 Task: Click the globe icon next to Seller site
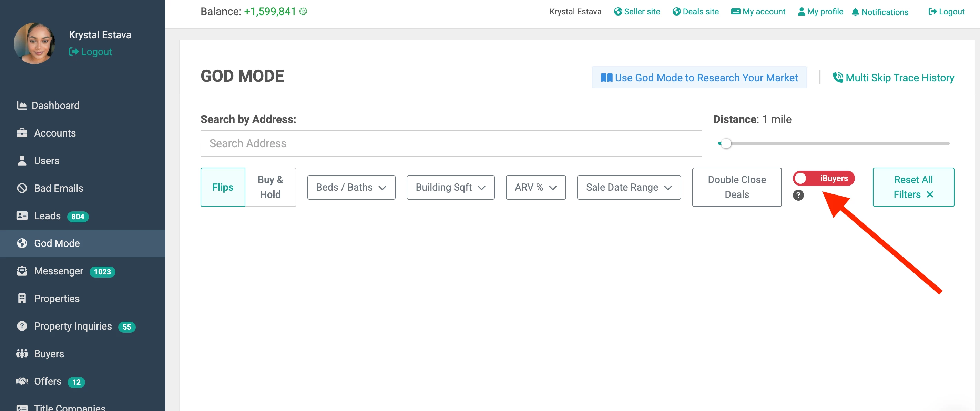pos(618,12)
